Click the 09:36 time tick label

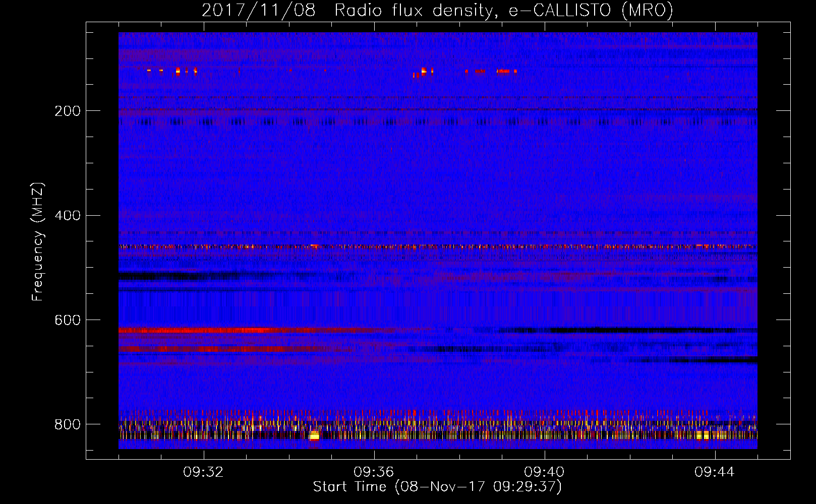[374, 472]
